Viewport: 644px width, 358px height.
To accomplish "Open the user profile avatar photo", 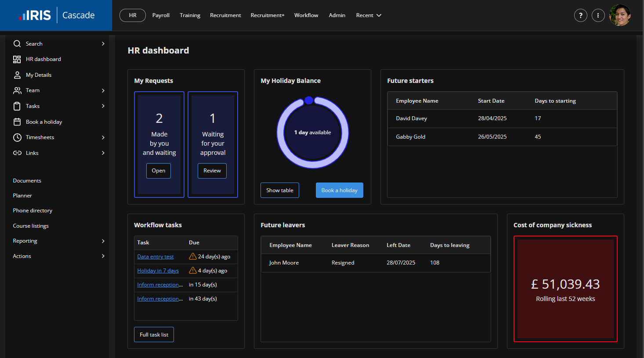I will tap(620, 15).
